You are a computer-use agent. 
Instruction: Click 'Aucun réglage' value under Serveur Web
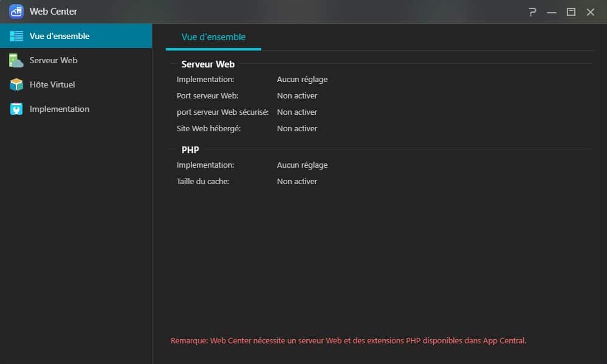tap(303, 80)
